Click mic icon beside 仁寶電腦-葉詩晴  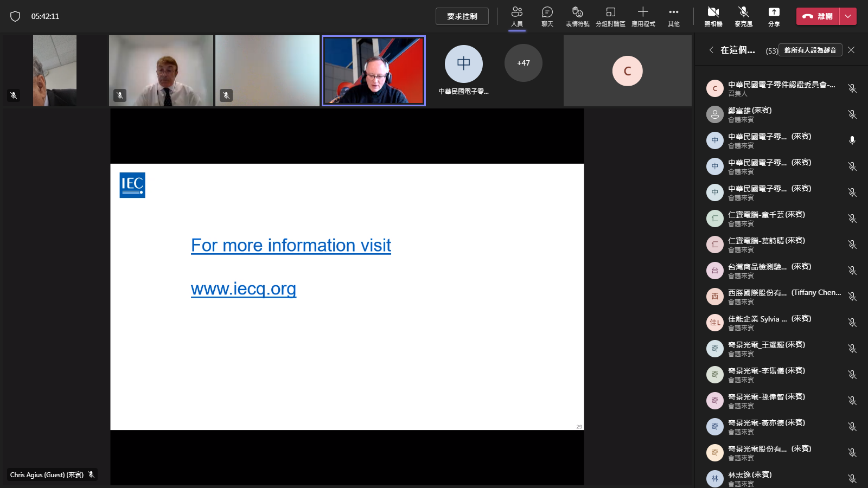pyautogui.click(x=852, y=245)
